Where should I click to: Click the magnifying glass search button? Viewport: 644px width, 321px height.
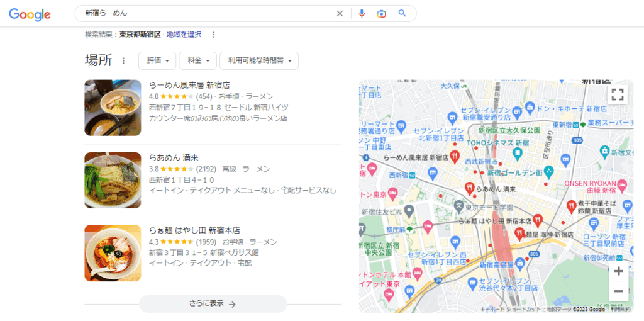tap(402, 13)
